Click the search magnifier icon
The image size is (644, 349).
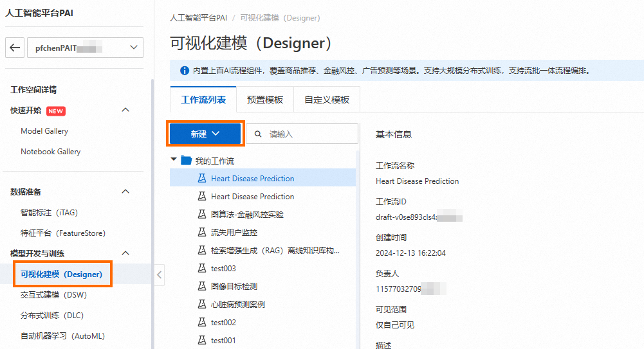(258, 134)
